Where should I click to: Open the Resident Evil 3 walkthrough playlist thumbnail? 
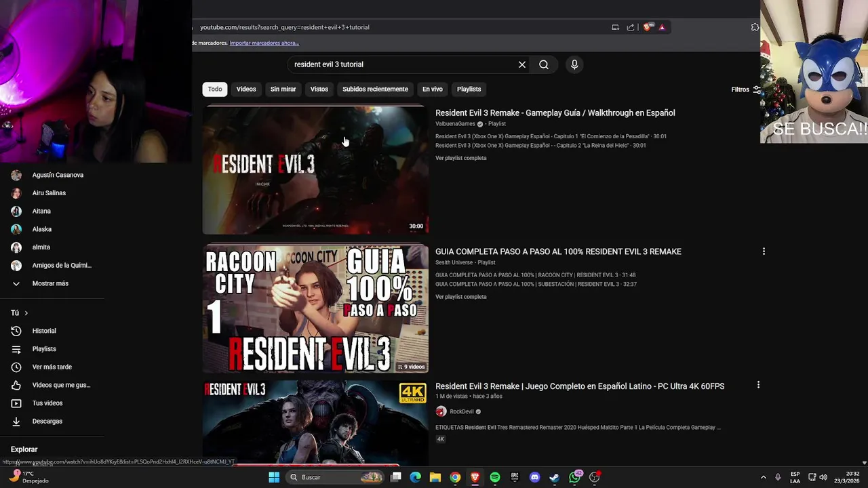click(315, 170)
